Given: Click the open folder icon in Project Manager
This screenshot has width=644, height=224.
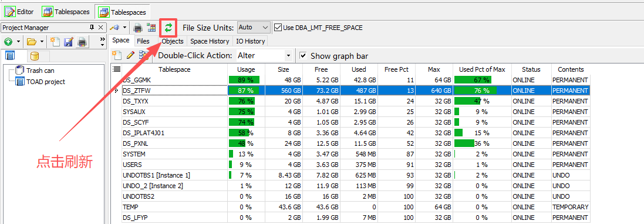Looking at the screenshot, I should coord(32,42).
